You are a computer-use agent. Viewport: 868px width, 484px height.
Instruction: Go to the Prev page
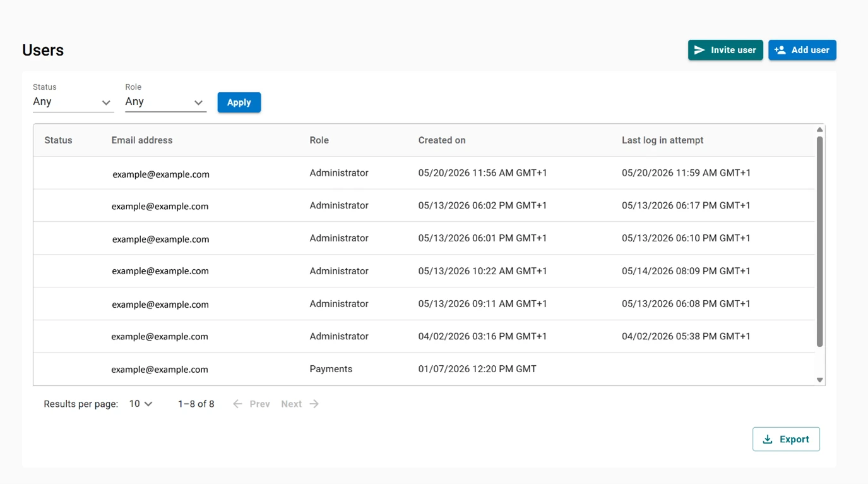coord(251,404)
